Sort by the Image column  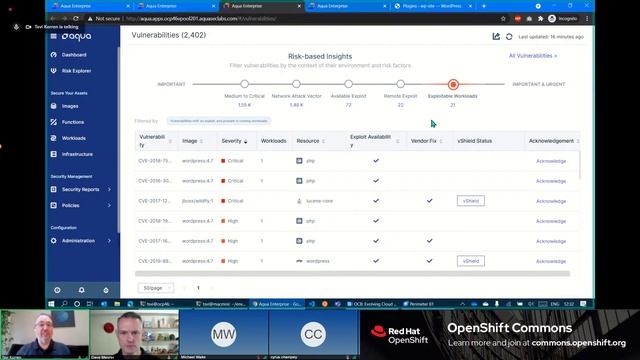[201, 141]
